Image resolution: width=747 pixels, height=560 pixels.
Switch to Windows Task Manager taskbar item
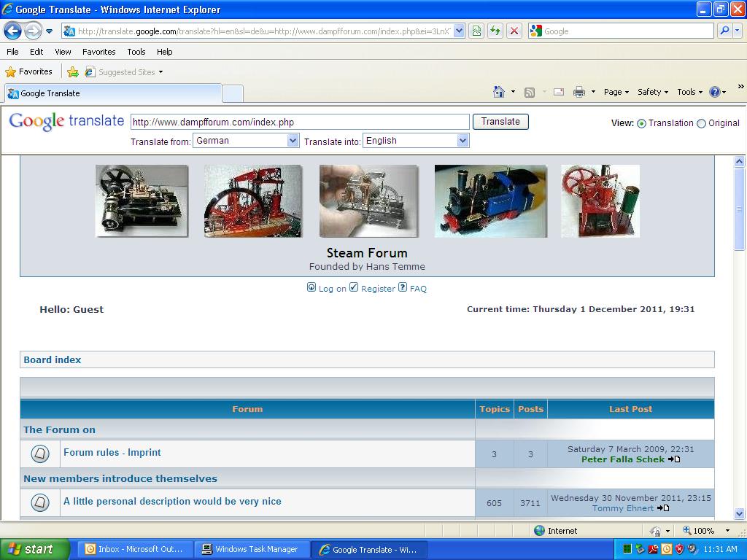(251, 549)
